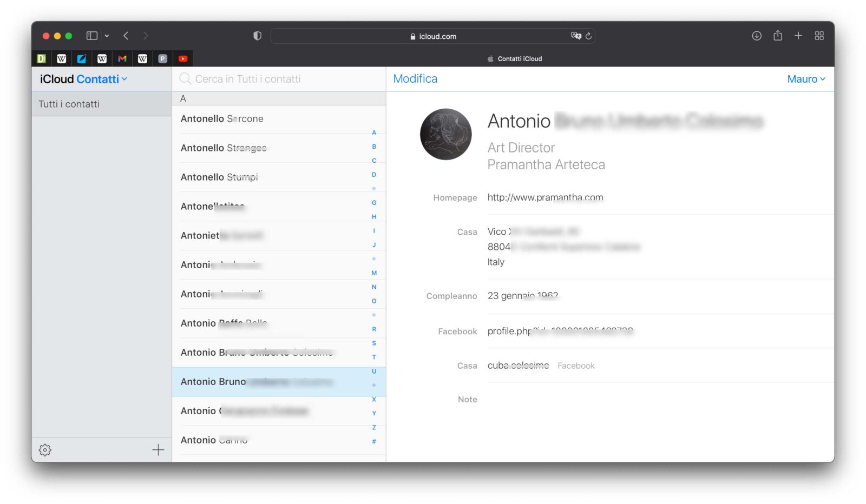Image resolution: width=866 pixels, height=504 pixels.
Task: Click the Antonio contact photo
Action: click(446, 134)
